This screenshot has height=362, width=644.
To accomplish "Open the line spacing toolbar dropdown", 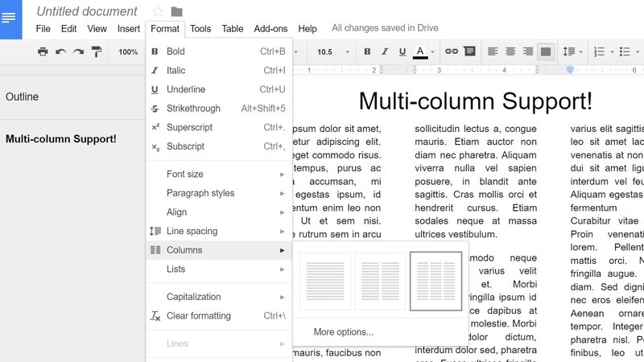I will tap(572, 51).
